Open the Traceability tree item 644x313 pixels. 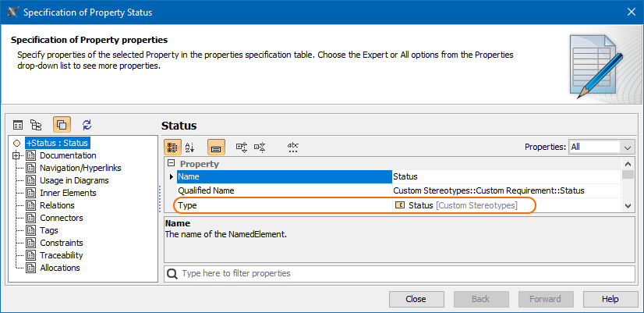pos(62,255)
